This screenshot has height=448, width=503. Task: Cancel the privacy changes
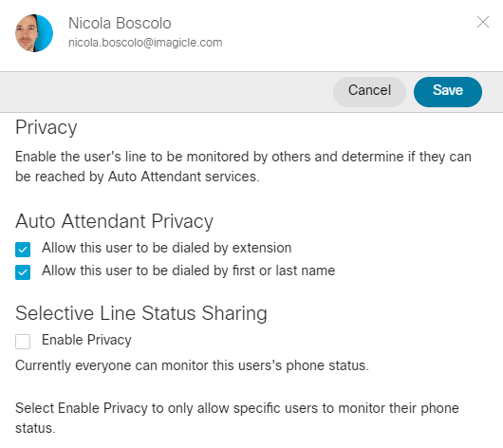[x=369, y=92]
